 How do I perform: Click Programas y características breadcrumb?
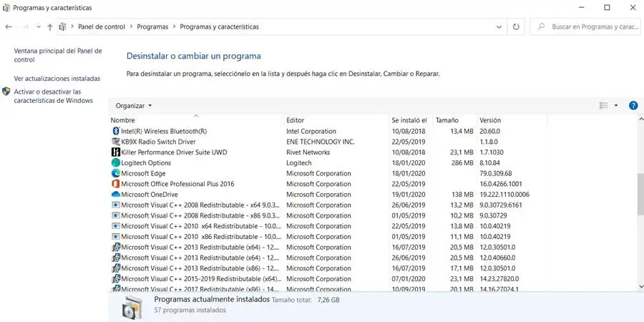[x=220, y=26]
